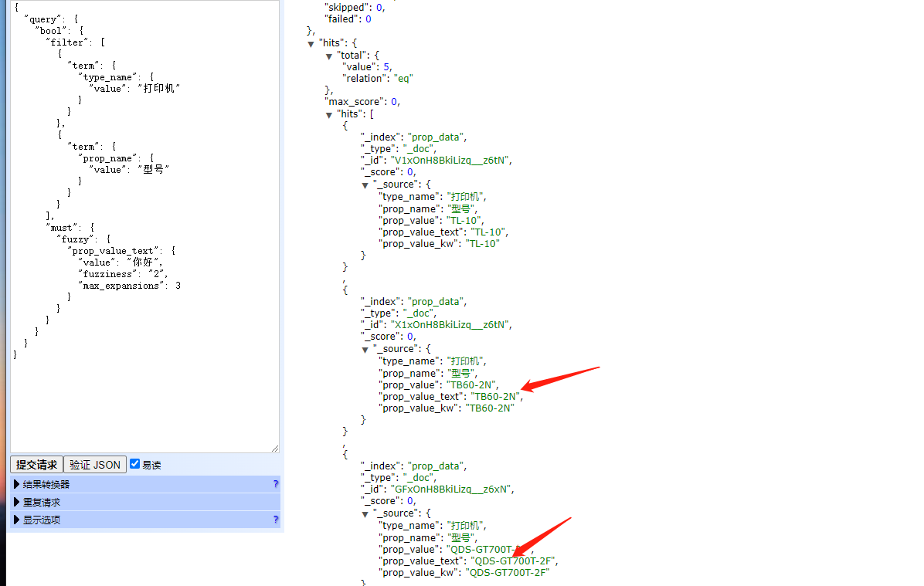The width and height of the screenshot is (924, 586).
Task: Toggle the 易读 checkbox
Action: [135, 463]
